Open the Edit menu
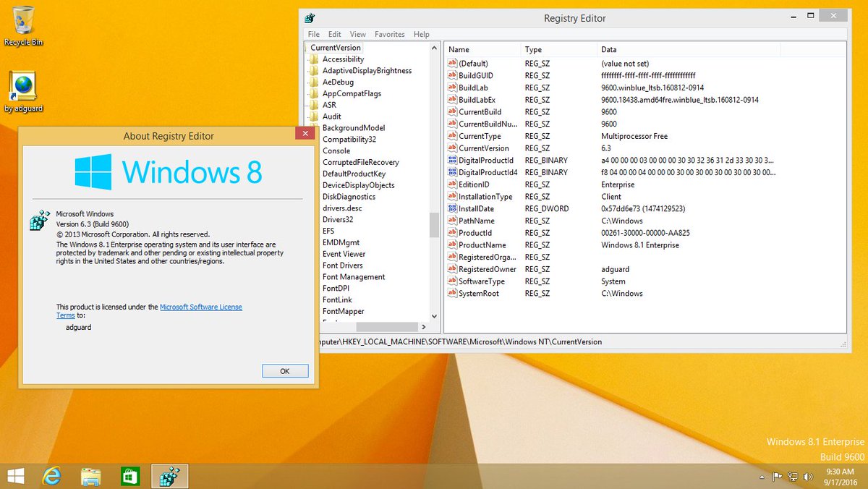 (x=334, y=34)
